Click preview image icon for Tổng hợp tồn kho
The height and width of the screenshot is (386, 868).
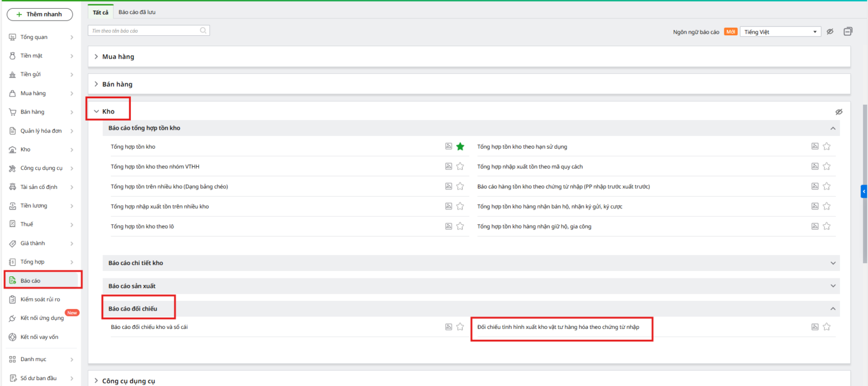[x=449, y=146]
